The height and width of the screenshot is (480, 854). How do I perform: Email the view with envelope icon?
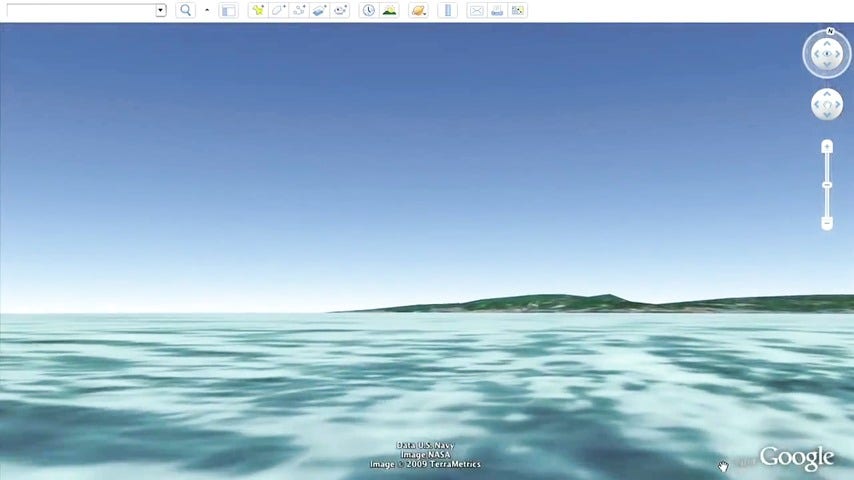477,10
